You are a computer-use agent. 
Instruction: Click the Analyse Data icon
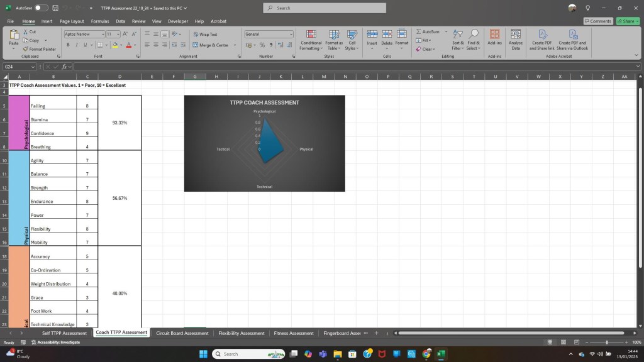point(516,39)
